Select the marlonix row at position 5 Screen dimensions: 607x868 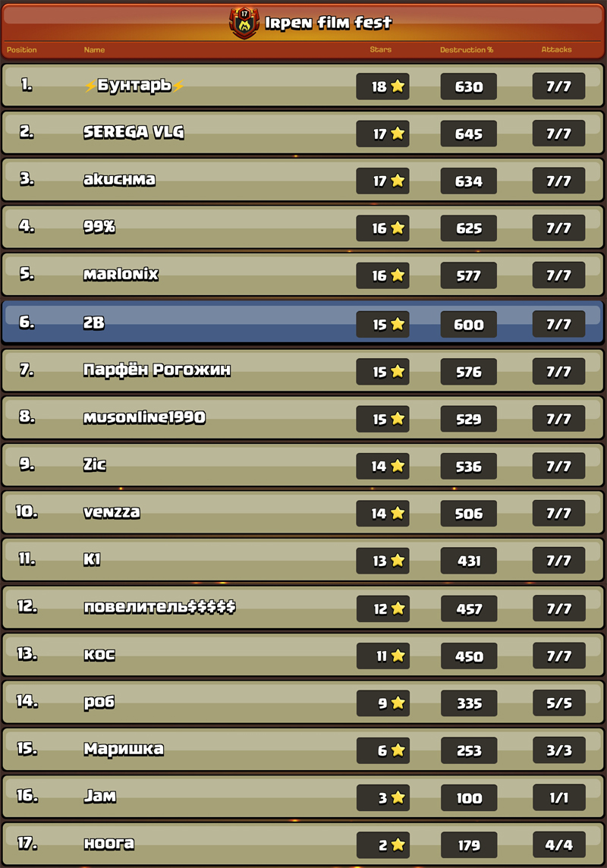(x=303, y=275)
